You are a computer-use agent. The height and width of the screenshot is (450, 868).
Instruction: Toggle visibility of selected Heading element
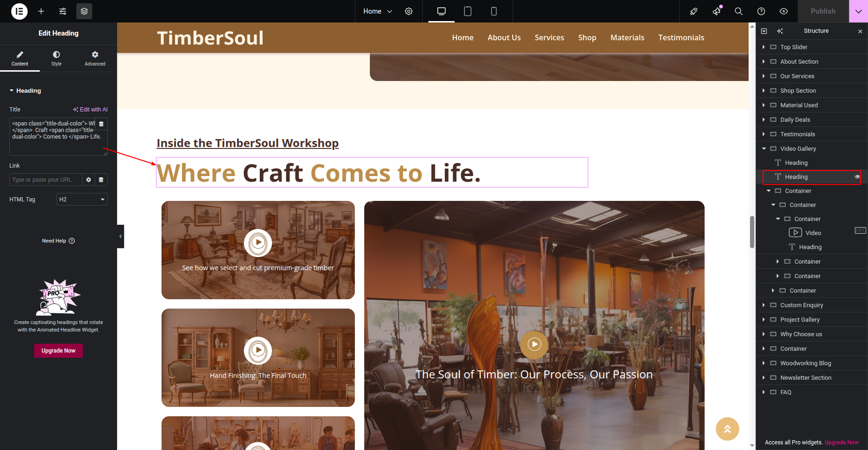(x=857, y=177)
